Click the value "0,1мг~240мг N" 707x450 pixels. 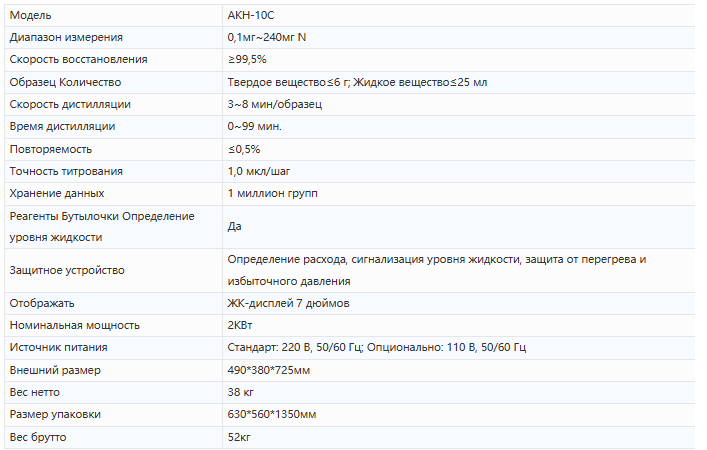coord(267,38)
